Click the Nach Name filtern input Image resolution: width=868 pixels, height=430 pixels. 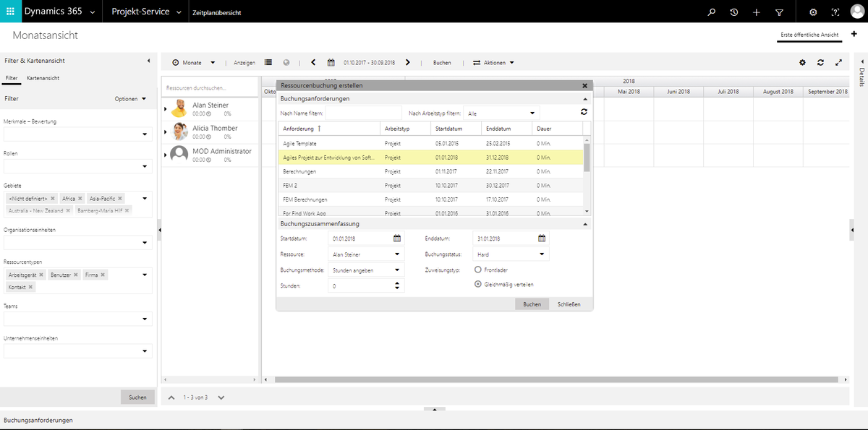tap(363, 113)
